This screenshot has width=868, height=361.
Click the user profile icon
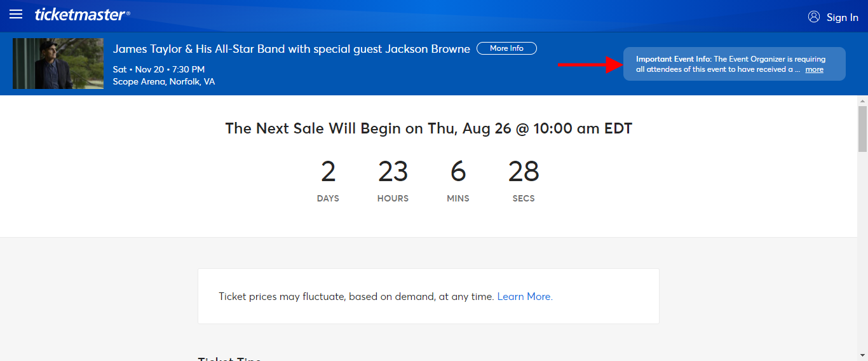pyautogui.click(x=814, y=17)
